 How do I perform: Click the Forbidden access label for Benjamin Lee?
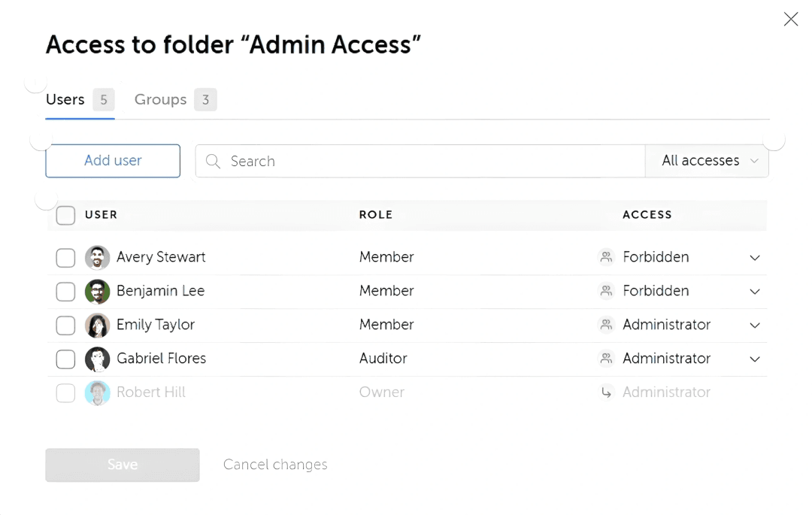point(656,291)
